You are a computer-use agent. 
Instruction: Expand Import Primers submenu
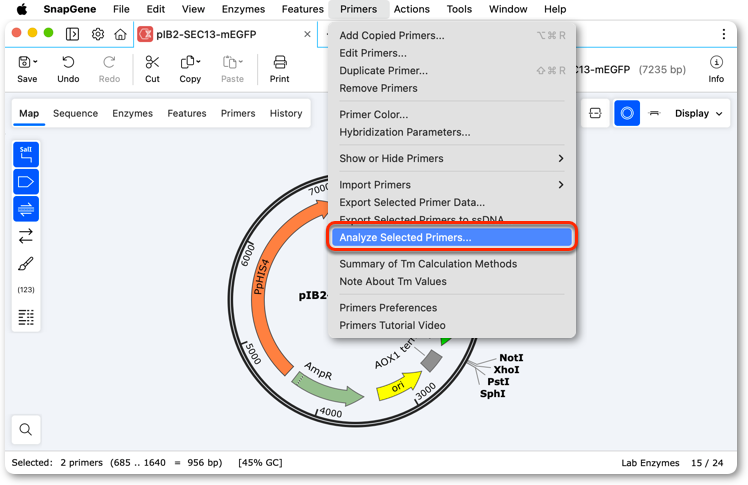(x=452, y=185)
